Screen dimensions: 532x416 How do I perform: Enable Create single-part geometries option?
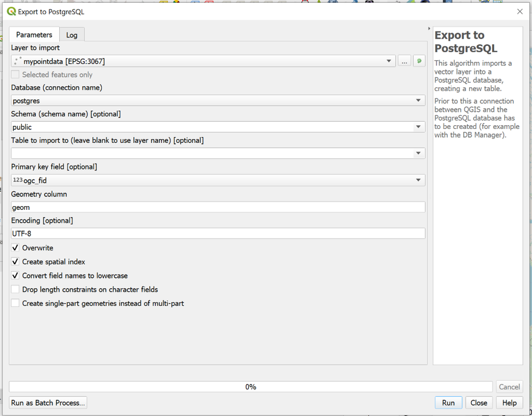click(x=15, y=304)
